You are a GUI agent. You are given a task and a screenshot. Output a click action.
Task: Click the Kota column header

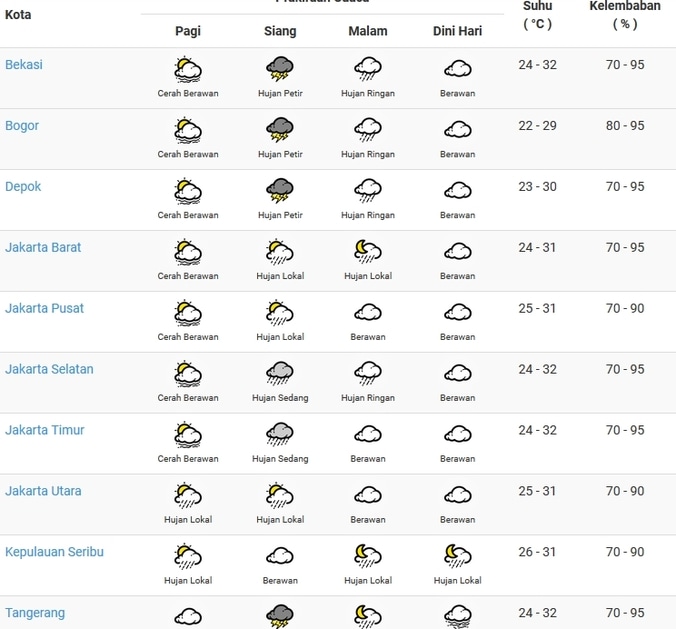[18, 15]
